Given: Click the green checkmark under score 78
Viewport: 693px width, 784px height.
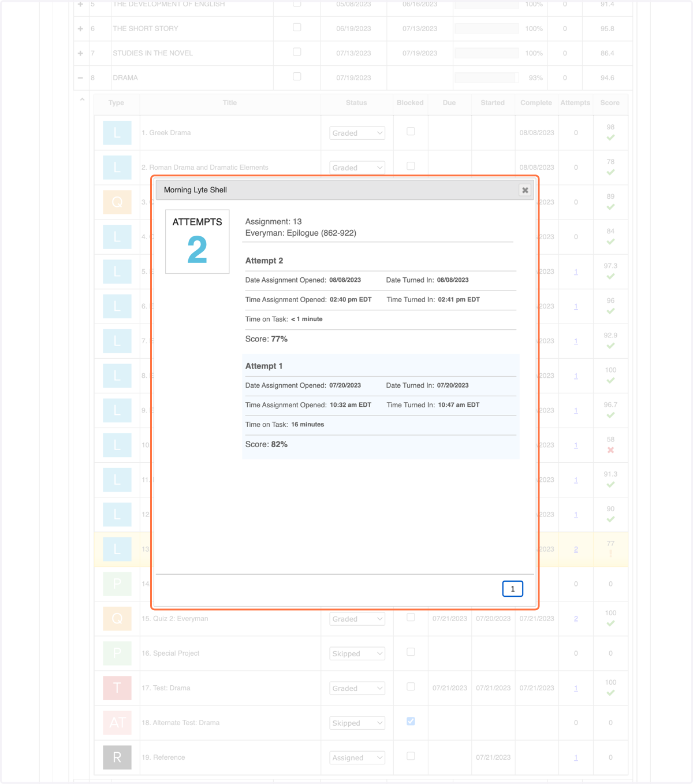Looking at the screenshot, I should pos(610,173).
